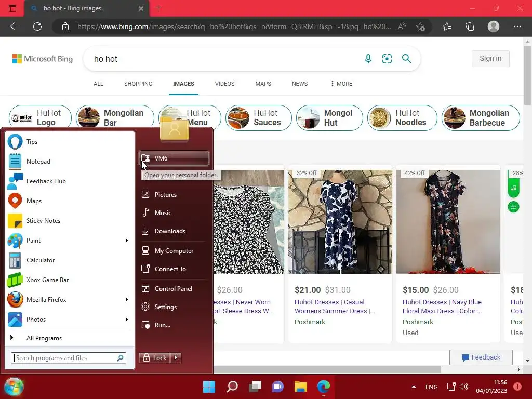Click the browser back arrow
Screen dimensions: 532x399
(x=14, y=26)
